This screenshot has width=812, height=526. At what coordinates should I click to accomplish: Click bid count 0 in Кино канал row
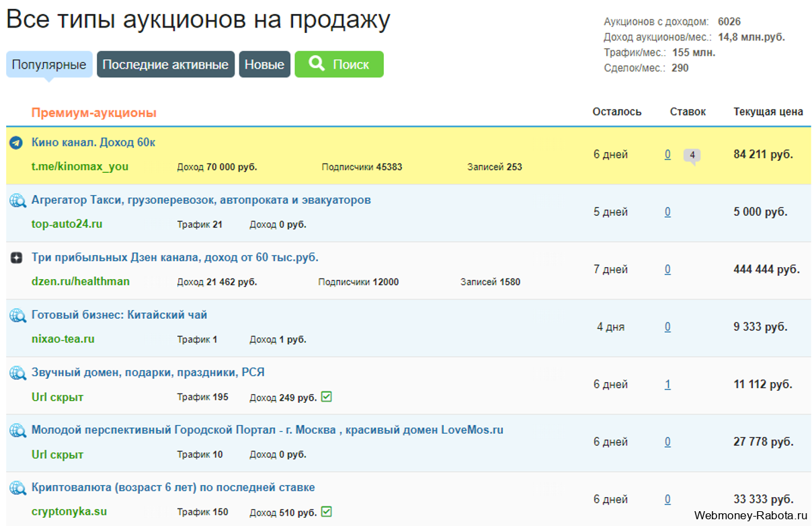point(667,155)
